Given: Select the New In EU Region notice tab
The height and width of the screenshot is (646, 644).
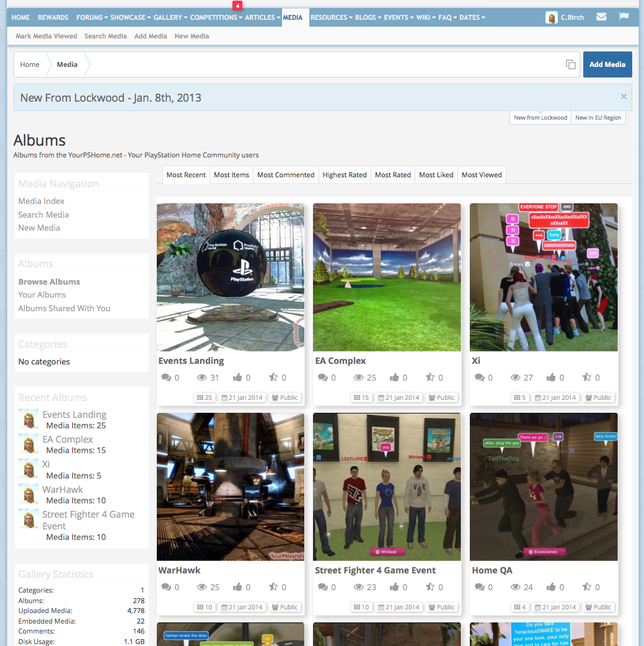Looking at the screenshot, I should 598,117.
